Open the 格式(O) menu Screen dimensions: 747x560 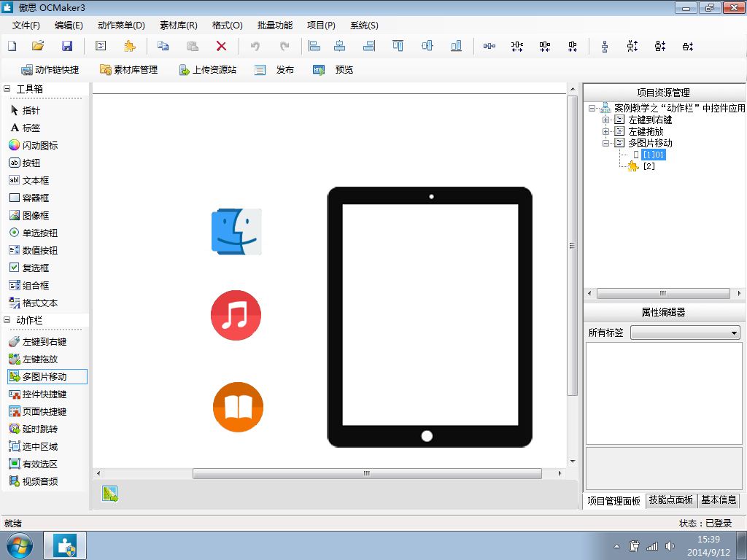click(x=228, y=26)
